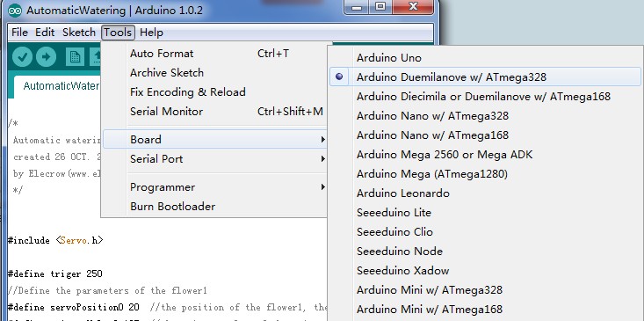Click the Verify checkmark toolbar icon
Image resolution: width=644 pixels, height=321 pixels.
(22, 56)
